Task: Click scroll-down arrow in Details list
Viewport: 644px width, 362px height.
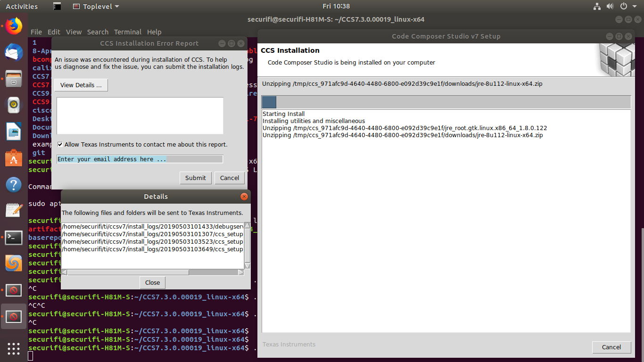Action: (x=247, y=266)
